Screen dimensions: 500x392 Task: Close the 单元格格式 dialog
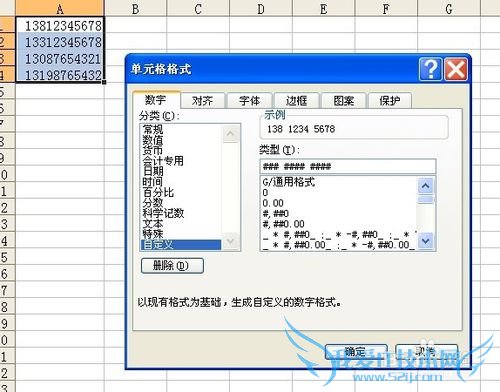click(456, 69)
